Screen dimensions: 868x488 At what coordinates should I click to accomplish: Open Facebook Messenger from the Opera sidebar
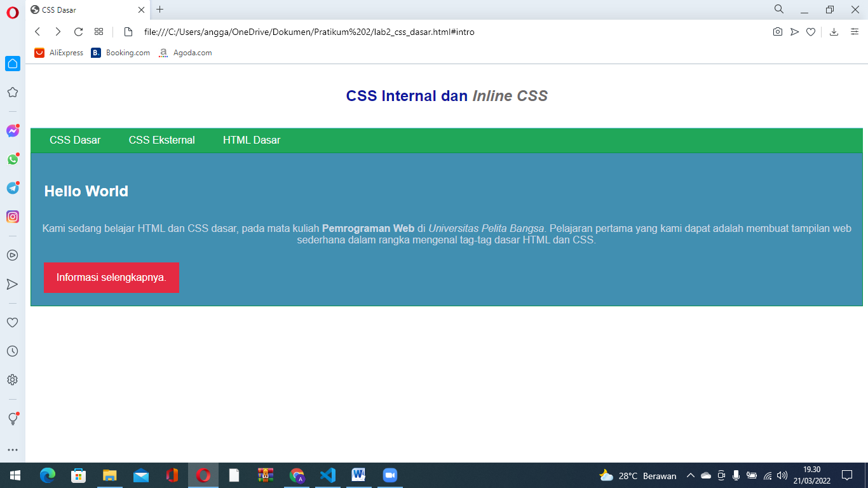[x=12, y=131]
